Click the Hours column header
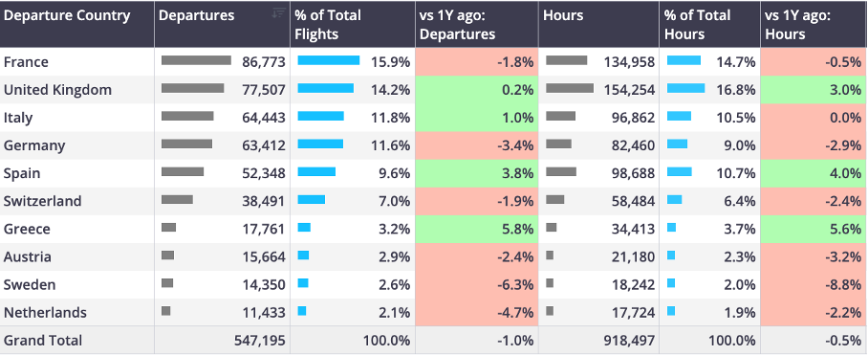Screen dimensions: 868x356 [x=598, y=24]
